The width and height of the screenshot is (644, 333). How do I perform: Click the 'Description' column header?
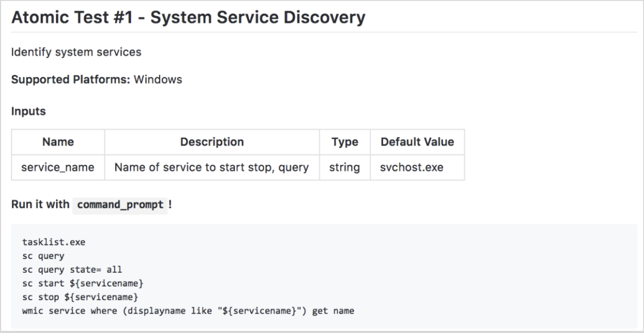pos(212,142)
